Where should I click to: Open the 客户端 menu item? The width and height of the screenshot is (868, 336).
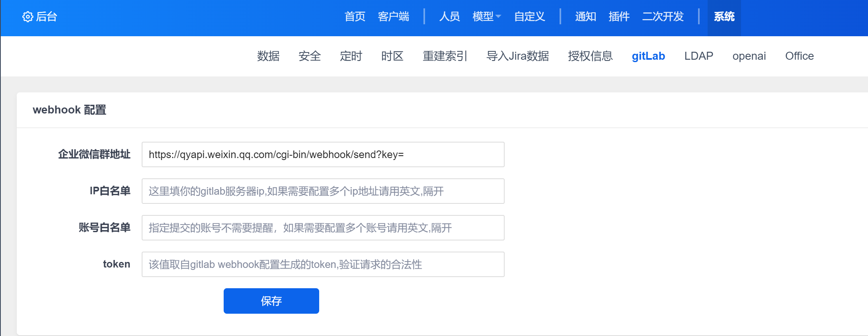pyautogui.click(x=393, y=17)
